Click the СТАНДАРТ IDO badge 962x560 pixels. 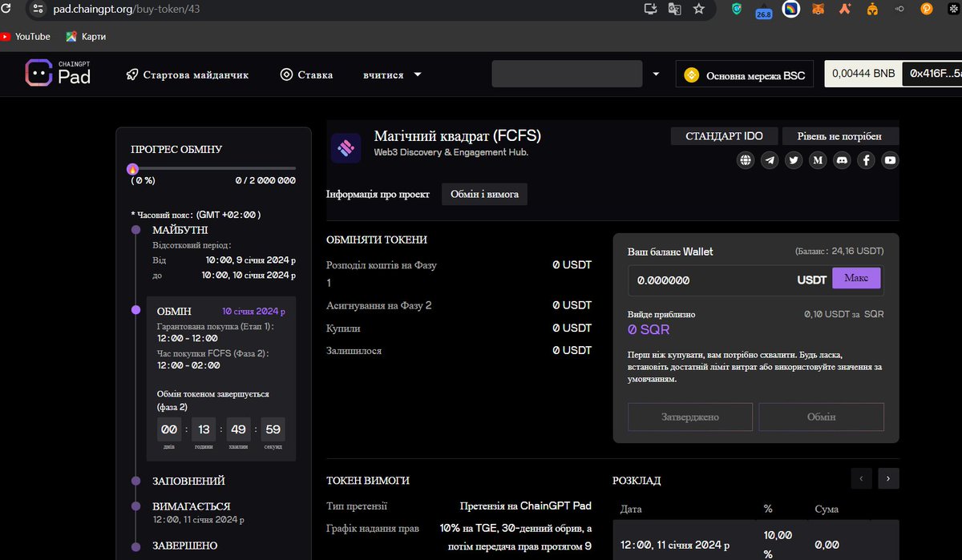click(725, 136)
